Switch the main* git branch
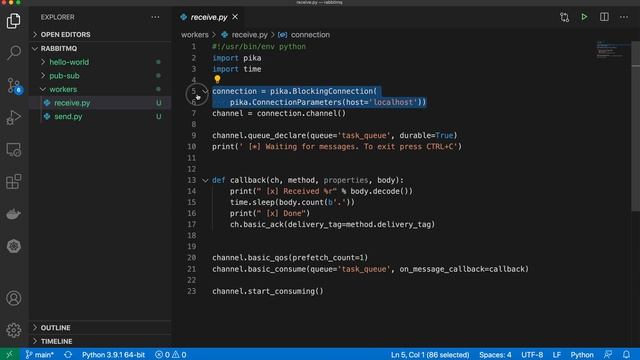 (40, 355)
